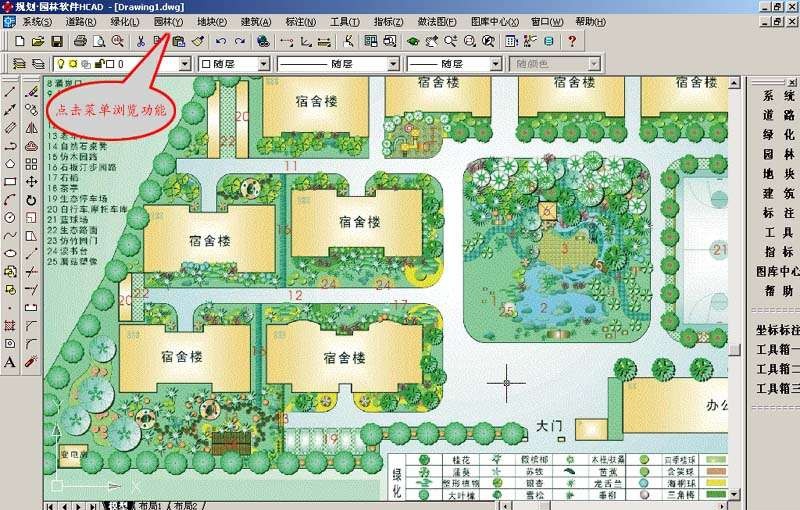Select the Rectangle draw tool

pos(10,182)
